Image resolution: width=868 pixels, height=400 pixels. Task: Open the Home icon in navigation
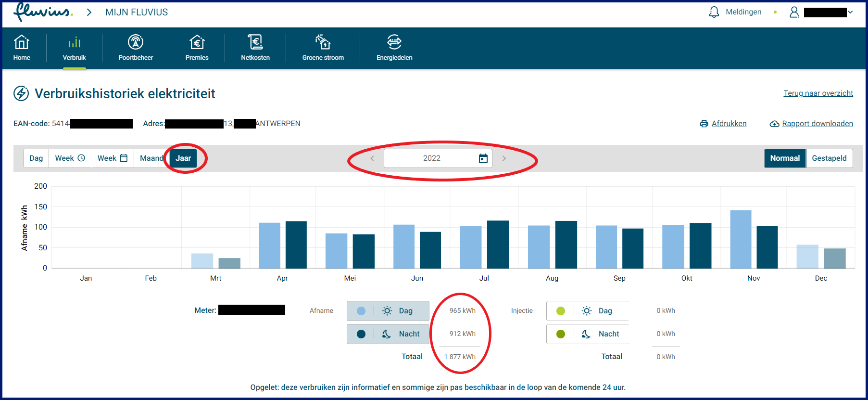(22, 43)
